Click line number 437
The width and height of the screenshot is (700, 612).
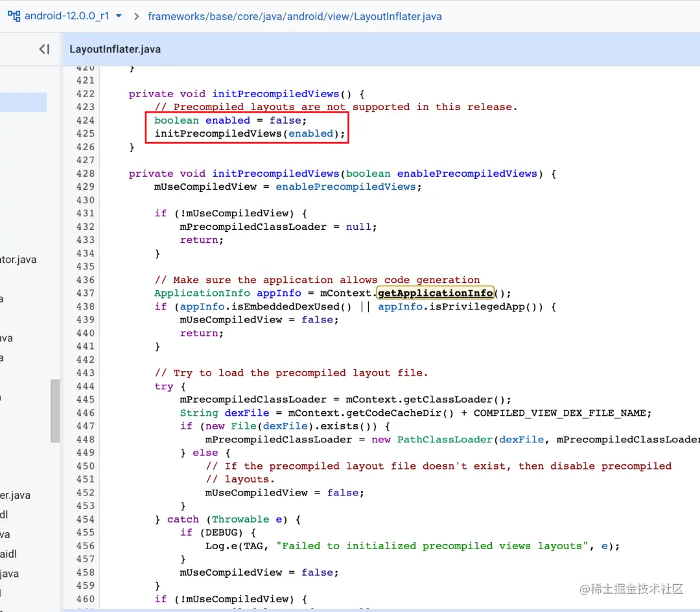pyautogui.click(x=86, y=293)
